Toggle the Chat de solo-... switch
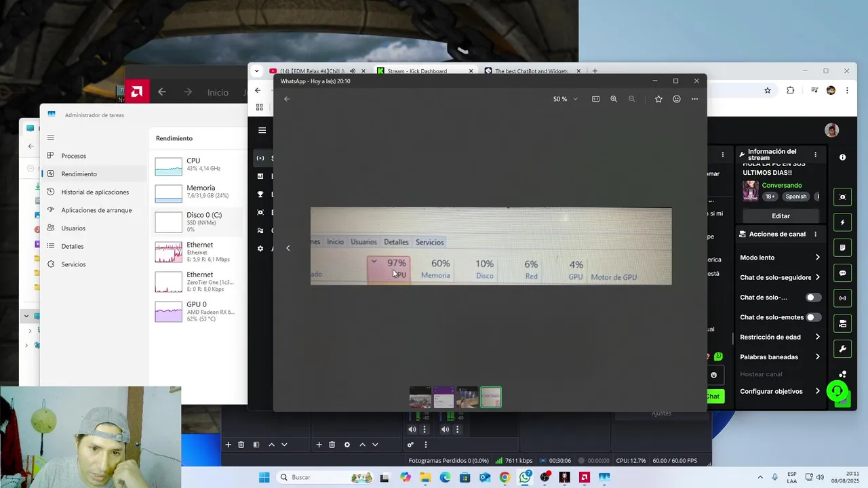Image resolution: width=868 pixels, height=488 pixels. point(813,298)
